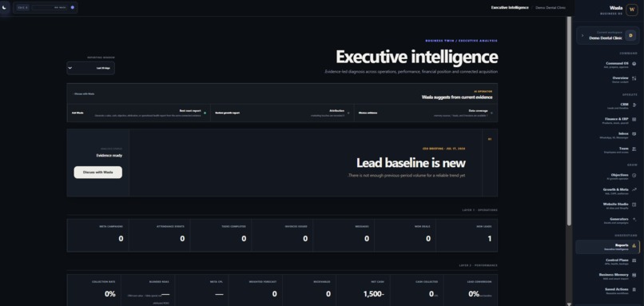644x306 pixels.
Task: Open the Finance & ERP icon
Action: click(634, 119)
